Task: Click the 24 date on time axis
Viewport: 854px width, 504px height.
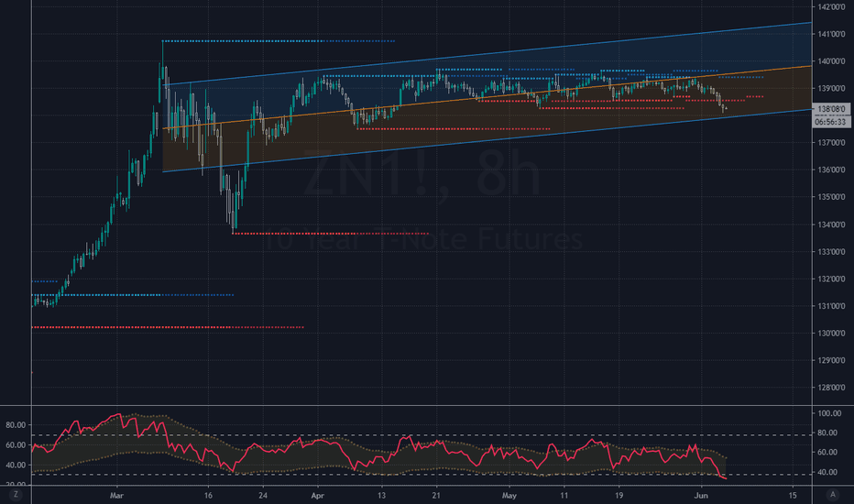Action: [x=263, y=495]
